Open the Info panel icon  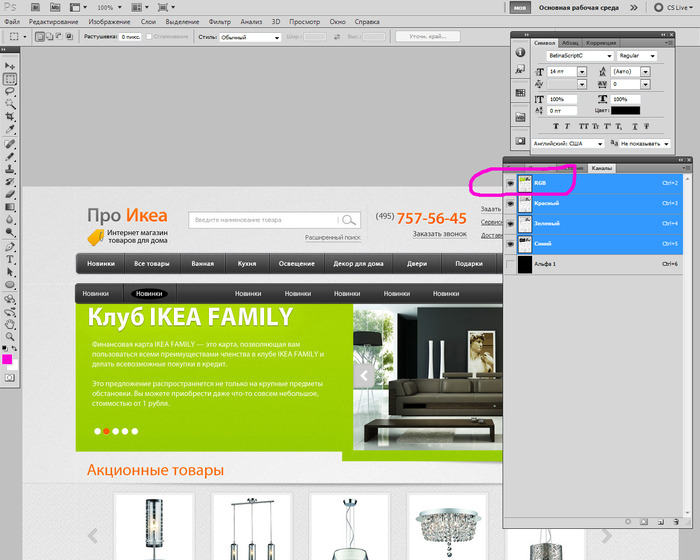(520, 53)
